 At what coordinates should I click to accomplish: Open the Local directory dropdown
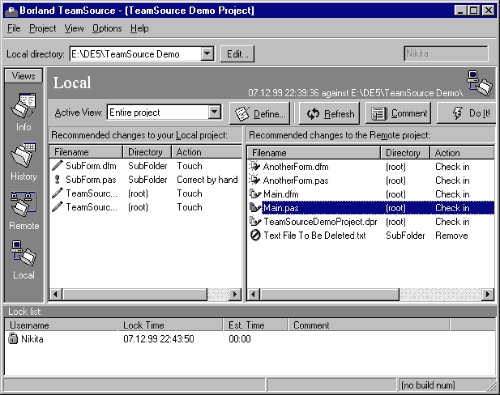(207, 54)
